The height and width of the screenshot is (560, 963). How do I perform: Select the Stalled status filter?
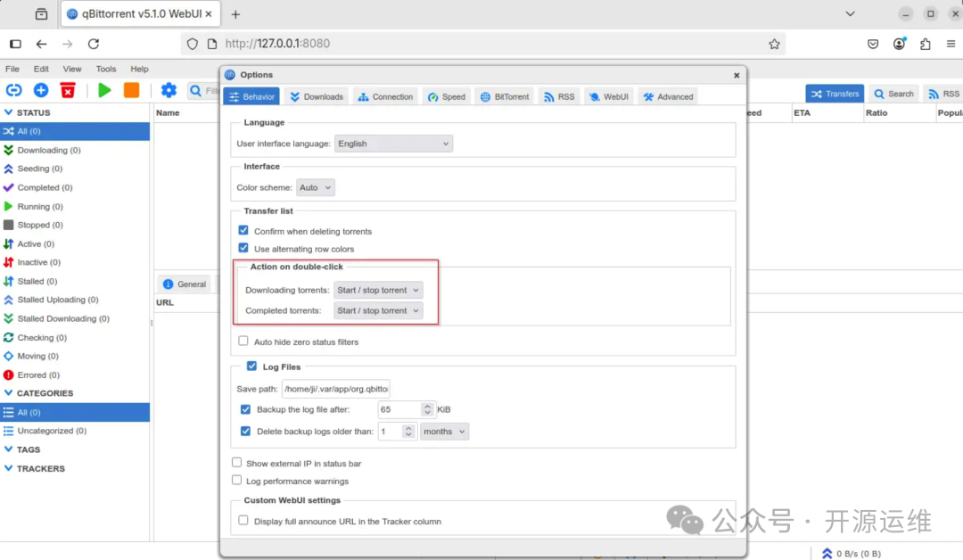tap(36, 281)
